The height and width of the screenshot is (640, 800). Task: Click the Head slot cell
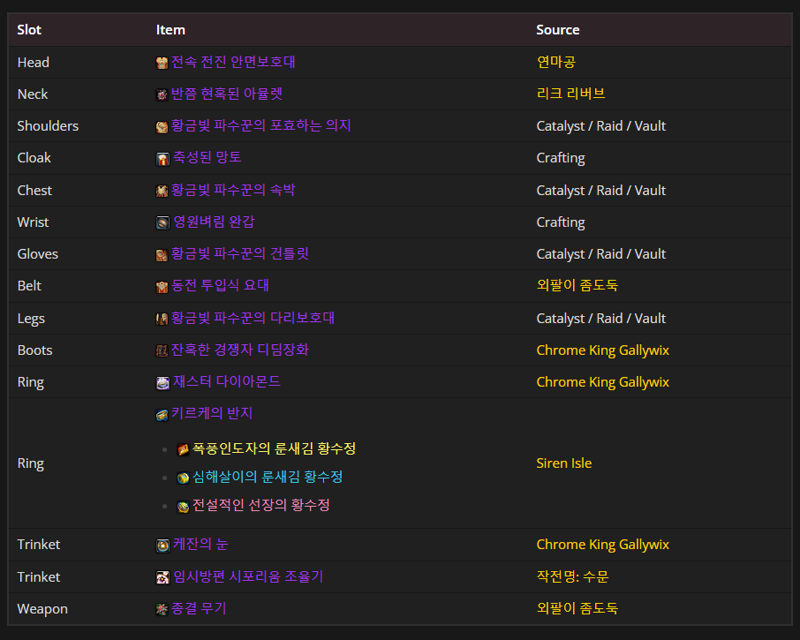point(33,63)
